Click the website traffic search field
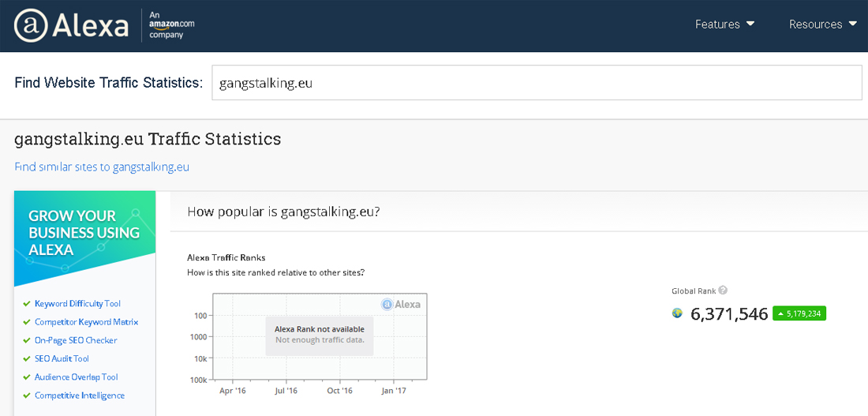Viewport: 868px width, 416px height. click(537, 83)
